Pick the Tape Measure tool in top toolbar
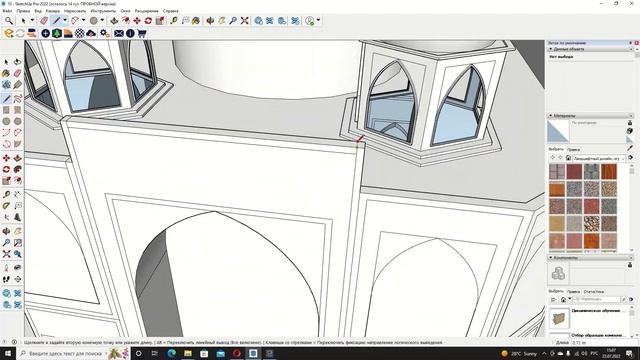 pos(174,20)
